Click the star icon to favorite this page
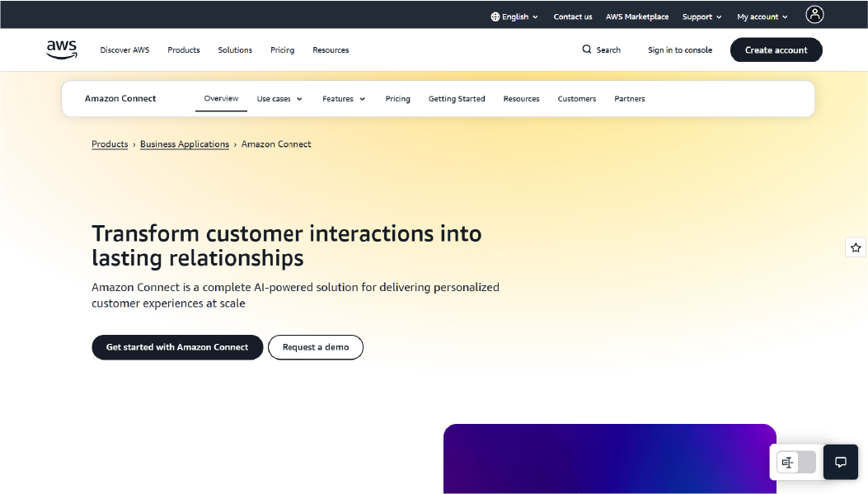The width and height of the screenshot is (868, 494). tap(855, 247)
